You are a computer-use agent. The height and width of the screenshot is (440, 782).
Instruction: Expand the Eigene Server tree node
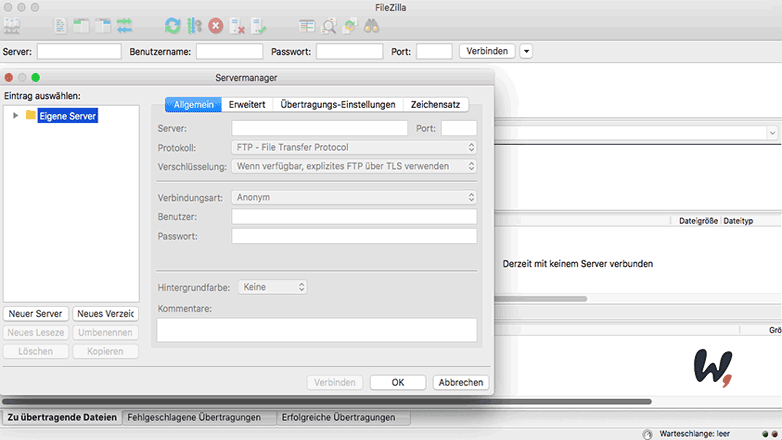[x=15, y=115]
